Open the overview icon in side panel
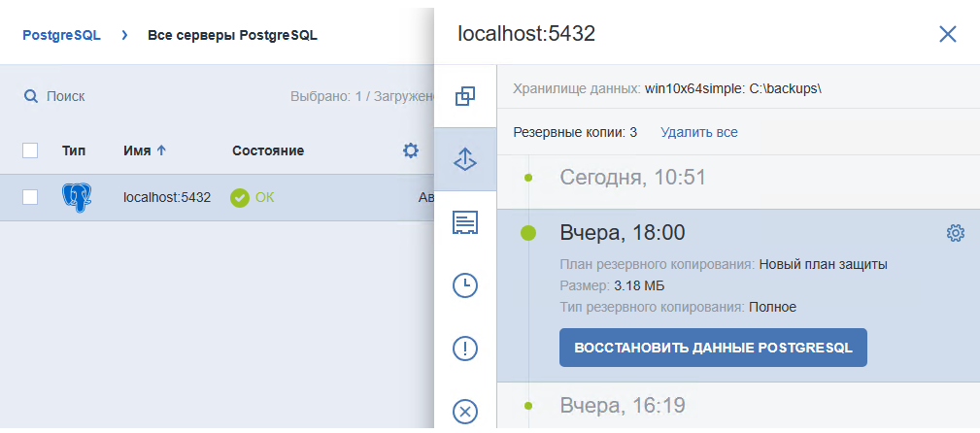Image resolution: width=980 pixels, height=433 pixels. point(465,96)
